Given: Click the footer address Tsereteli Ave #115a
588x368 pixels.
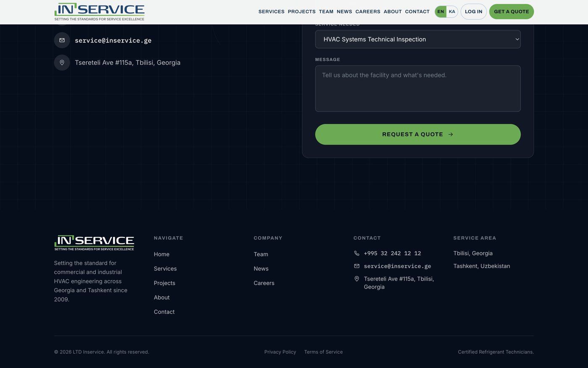Looking at the screenshot, I should 399,283.
